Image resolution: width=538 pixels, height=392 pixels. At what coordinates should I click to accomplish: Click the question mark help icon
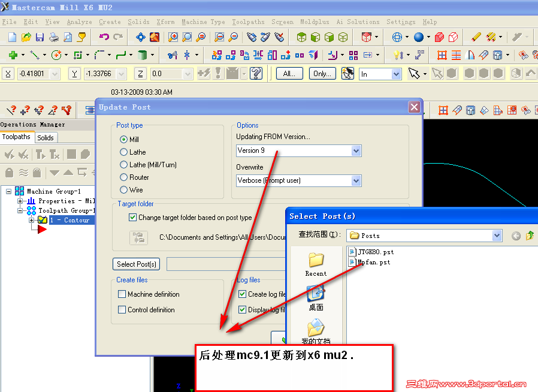coord(256,73)
